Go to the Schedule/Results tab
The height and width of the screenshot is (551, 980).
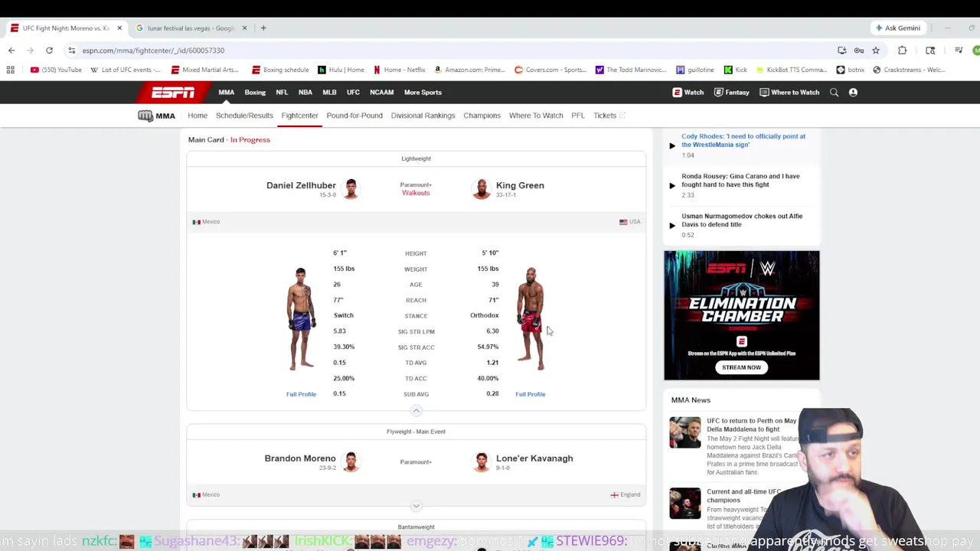(x=244, y=116)
